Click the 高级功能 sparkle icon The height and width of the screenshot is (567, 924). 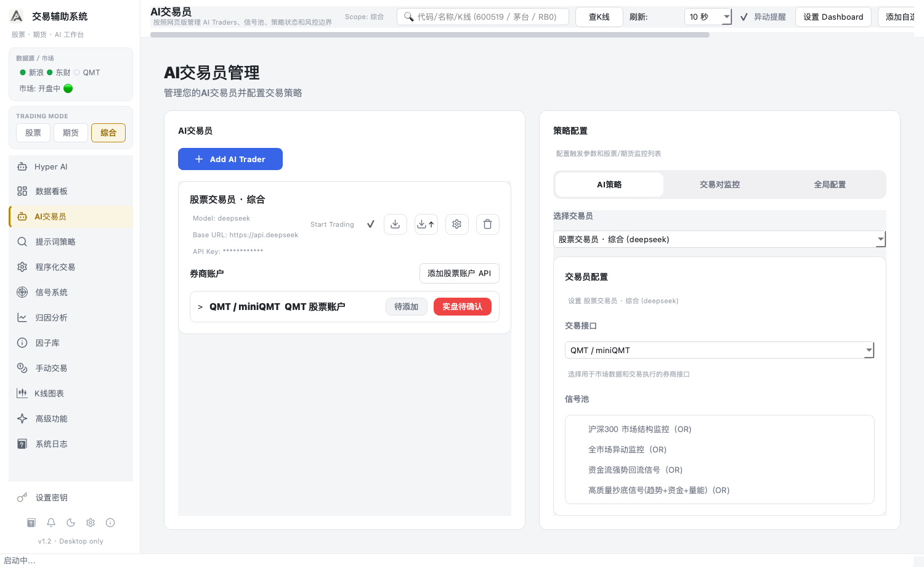pyautogui.click(x=22, y=418)
